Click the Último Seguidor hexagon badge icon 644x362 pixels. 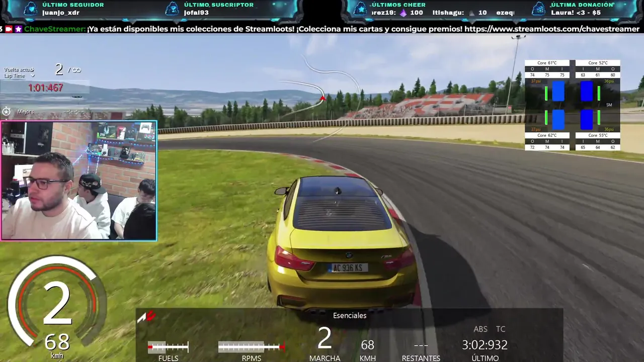click(x=30, y=9)
